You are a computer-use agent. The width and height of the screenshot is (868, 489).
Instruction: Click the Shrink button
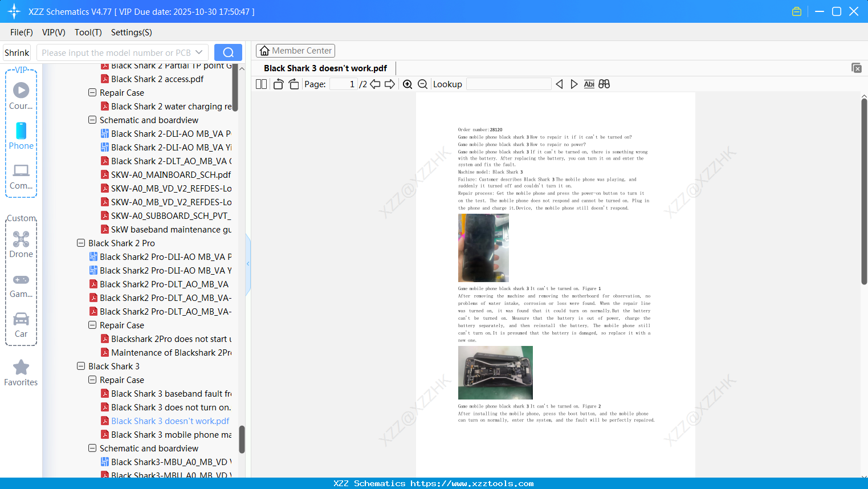(17, 52)
